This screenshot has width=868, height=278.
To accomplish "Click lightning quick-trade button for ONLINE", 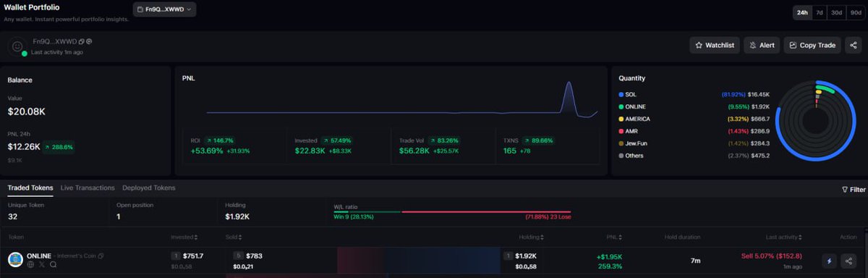I will [x=830, y=261].
